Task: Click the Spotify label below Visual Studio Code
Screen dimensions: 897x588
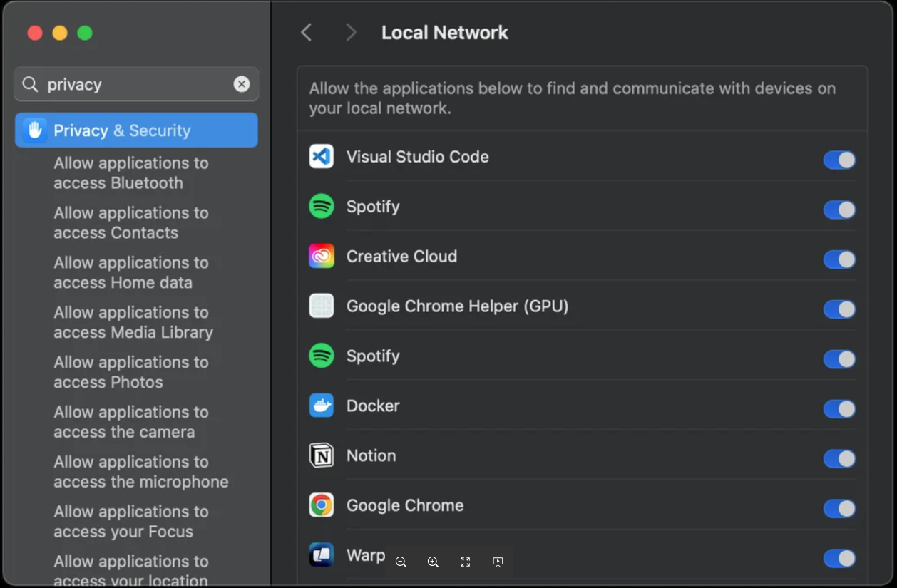Action: coord(373,207)
